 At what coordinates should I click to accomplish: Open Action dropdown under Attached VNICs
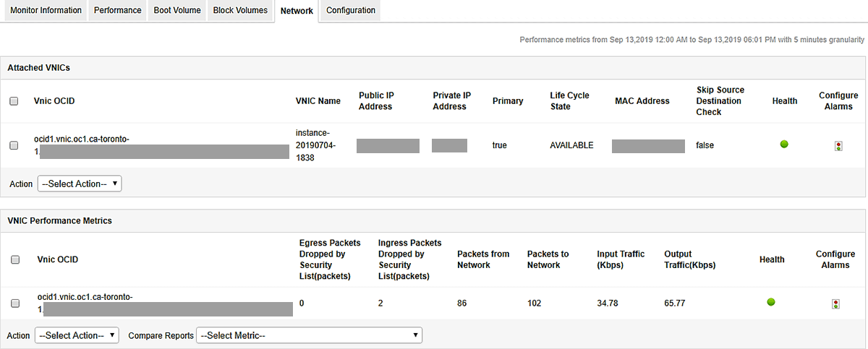pyautogui.click(x=80, y=184)
